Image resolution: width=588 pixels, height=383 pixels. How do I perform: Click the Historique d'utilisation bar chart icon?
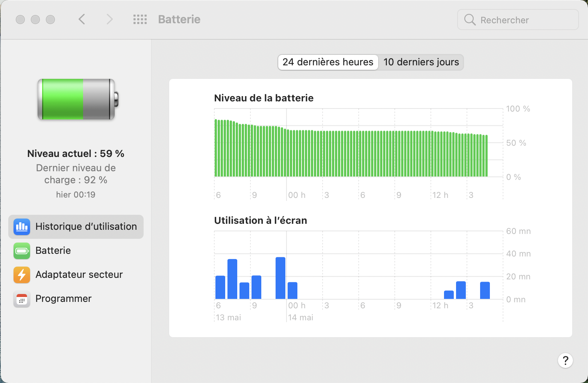pyautogui.click(x=22, y=227)
